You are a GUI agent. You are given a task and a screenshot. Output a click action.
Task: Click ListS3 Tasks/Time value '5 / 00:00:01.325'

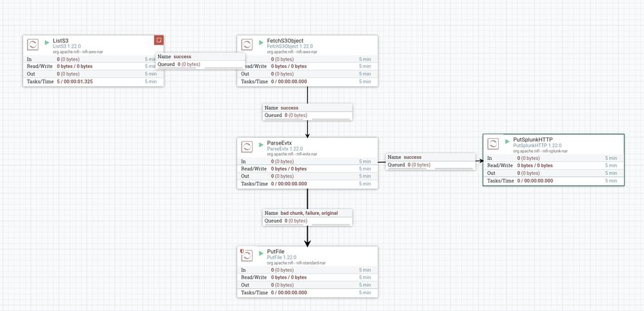click(75, 81)
